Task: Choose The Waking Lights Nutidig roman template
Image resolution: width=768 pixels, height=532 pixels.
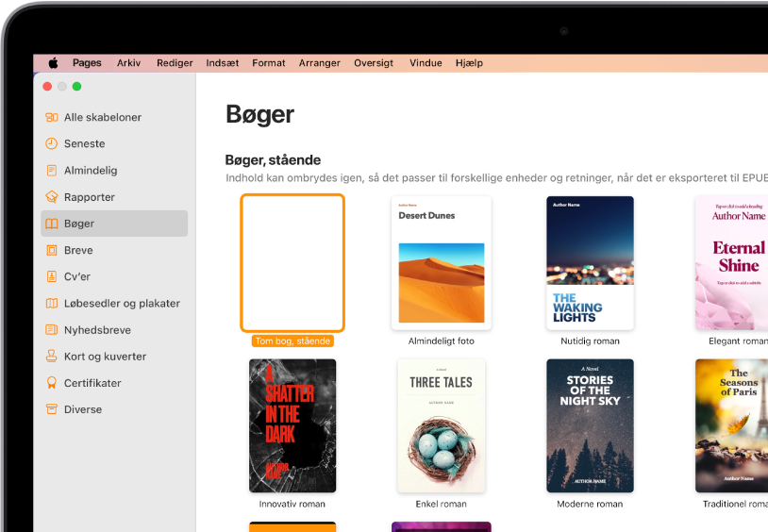Action: pos(591,263)
